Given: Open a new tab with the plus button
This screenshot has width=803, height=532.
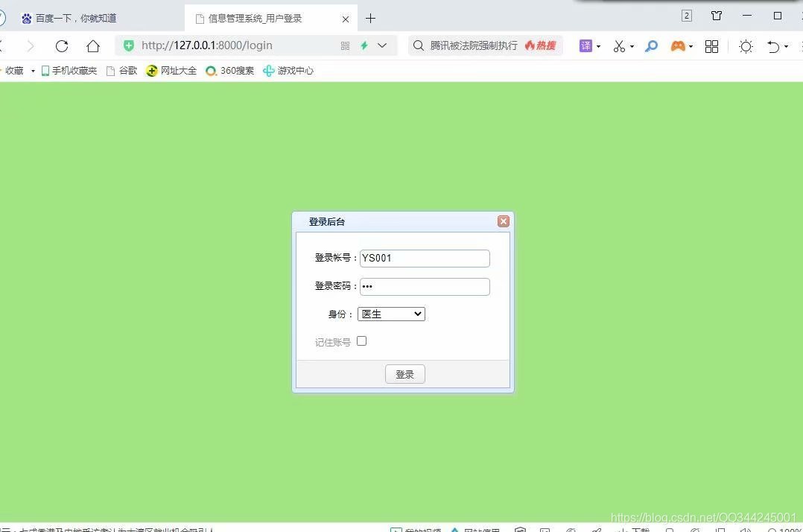Looking at the screenshot, I should click(x=370, y=19).
